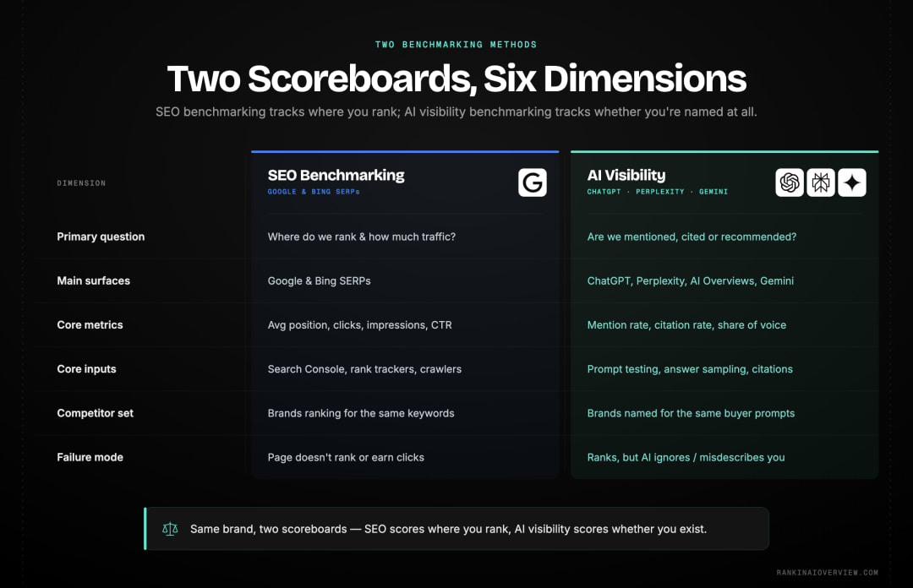Click the 'TWO BENCHMARKING METHODS' overline text
The height and width of the screenshot is (588, 913).
tap(456, 44)
